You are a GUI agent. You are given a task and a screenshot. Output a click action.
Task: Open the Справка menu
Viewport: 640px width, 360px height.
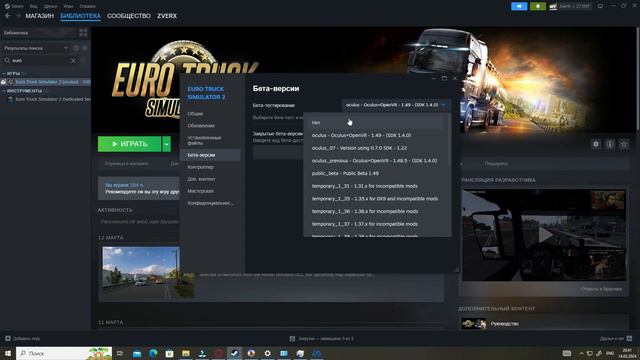87,6
